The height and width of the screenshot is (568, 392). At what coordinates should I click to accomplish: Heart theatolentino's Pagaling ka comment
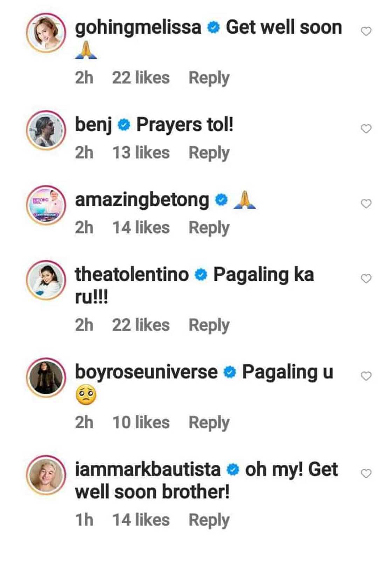[366, 279]
